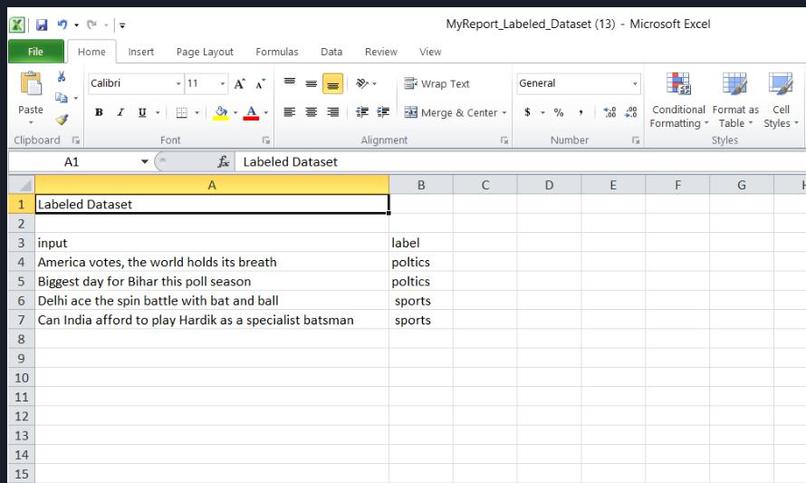Select cell containing 'Delhi ace the spin battle'
The height and width of the screenshot is (483, 806).
[x=212, y=301]
